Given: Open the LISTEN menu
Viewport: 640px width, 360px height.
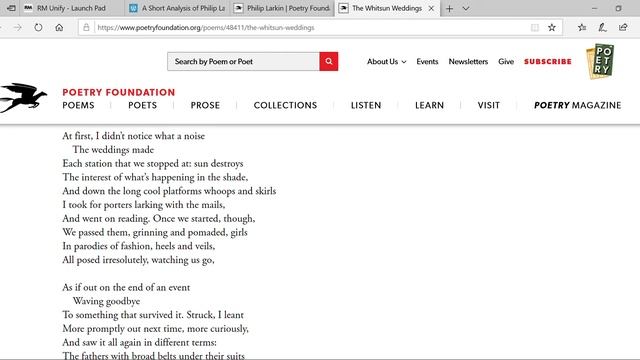Looking at the screenshot, I should pos(366,105).
